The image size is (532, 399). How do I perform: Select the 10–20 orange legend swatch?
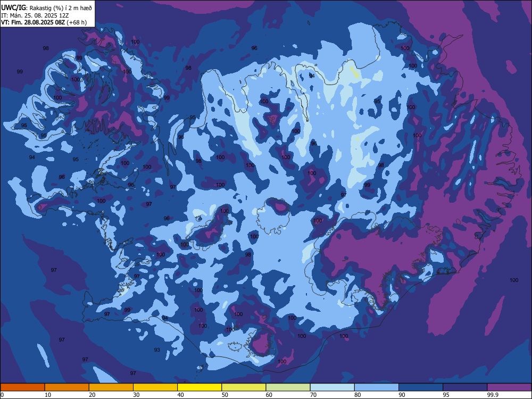tap(67, 387)
